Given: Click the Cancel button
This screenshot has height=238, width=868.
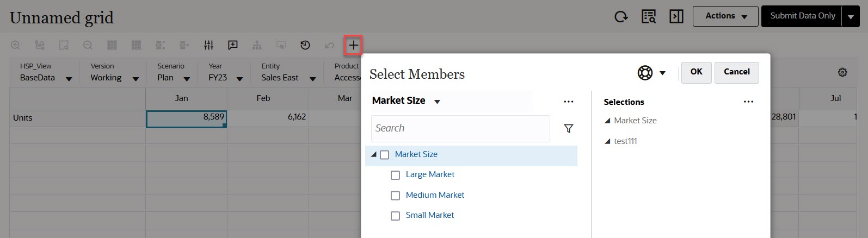Looking at the screenshot, I should pyautogui.click(x=737, y=72).
